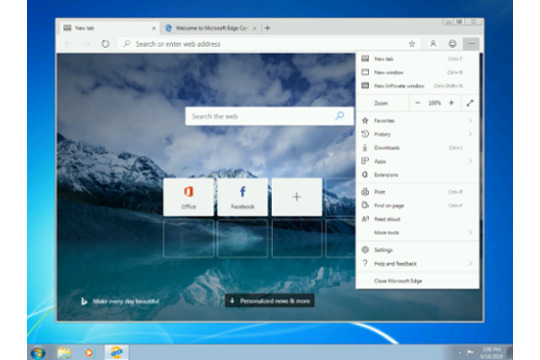Choose New InPrivate window from menu

417,86
